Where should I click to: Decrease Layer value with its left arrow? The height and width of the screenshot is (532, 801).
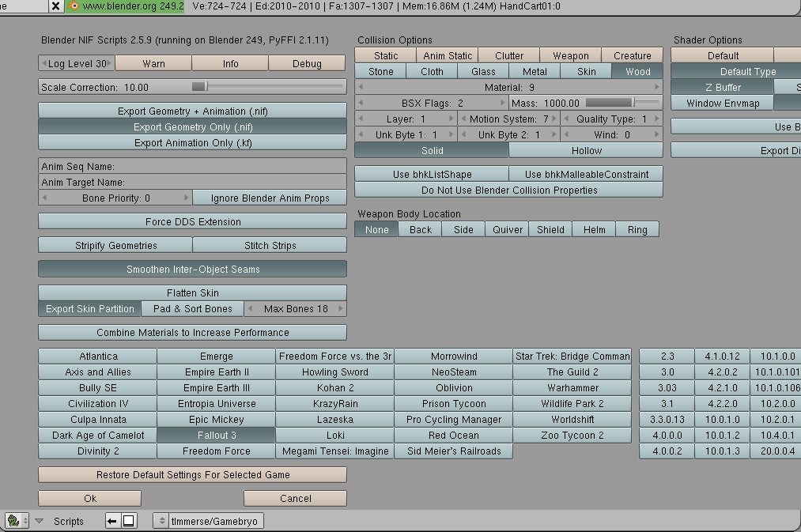coord(361,119)
